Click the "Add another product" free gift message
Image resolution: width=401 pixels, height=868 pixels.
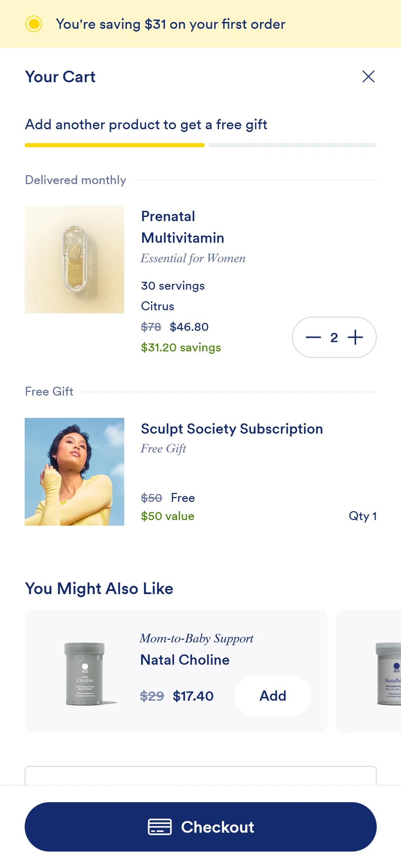point(146,124)
